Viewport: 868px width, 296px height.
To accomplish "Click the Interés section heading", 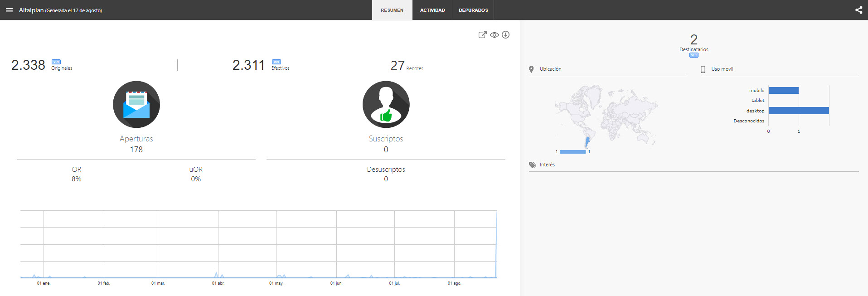I will click(x=548, y=165).
